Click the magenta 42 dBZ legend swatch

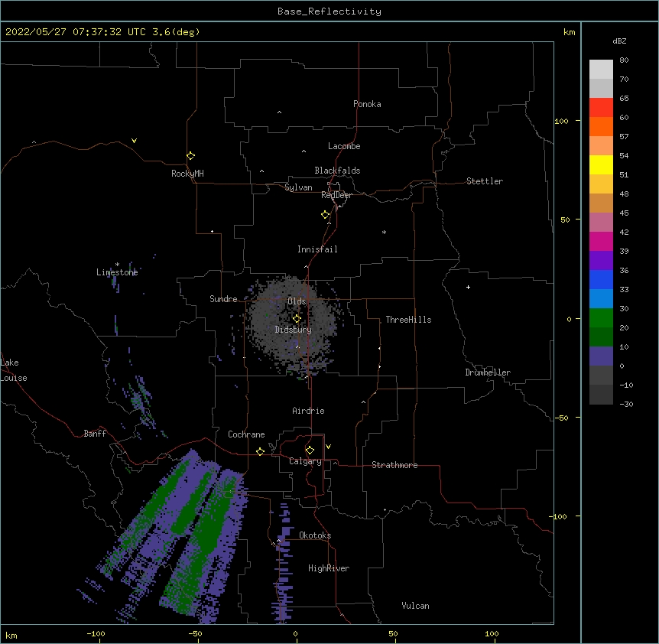[601, 241]
